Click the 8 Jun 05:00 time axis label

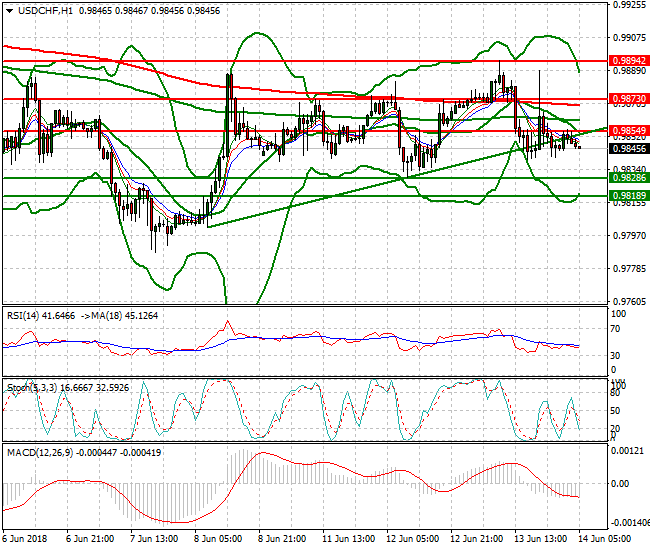coord(218,539)
